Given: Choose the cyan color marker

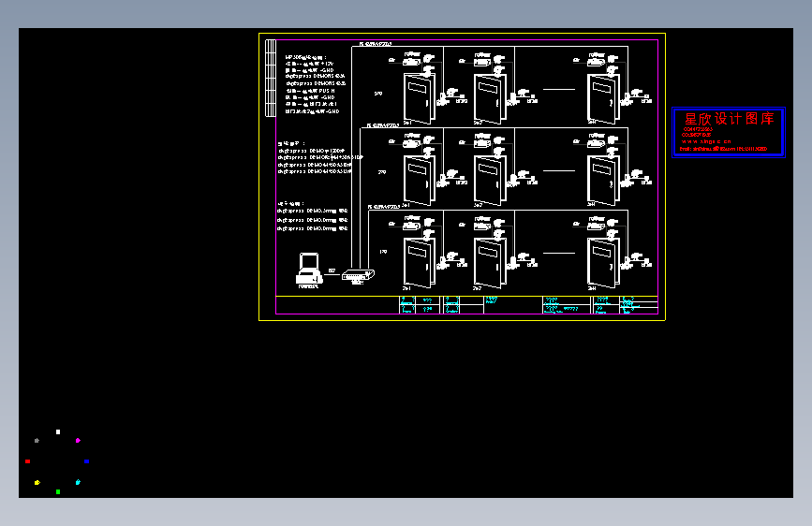Looking at the screenshot, I should [x=78, y=482].
